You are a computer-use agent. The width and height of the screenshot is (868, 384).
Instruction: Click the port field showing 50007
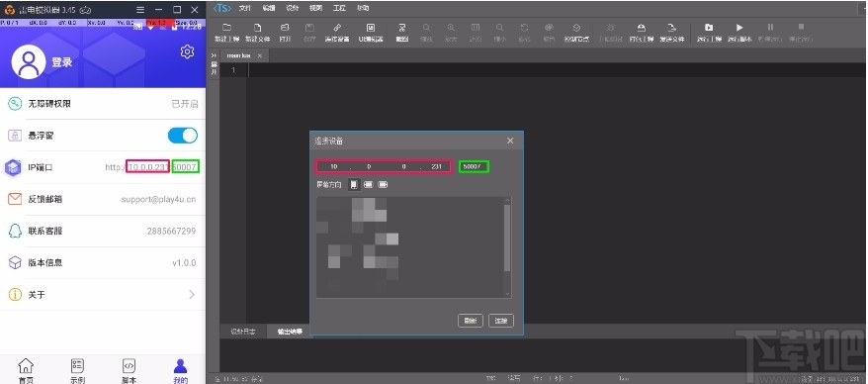click(x=474, y=166)
